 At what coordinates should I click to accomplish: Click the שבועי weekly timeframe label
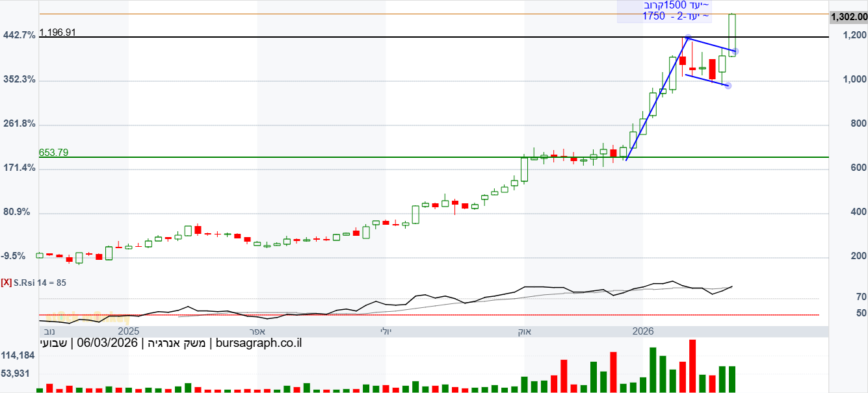coord(54,343)
